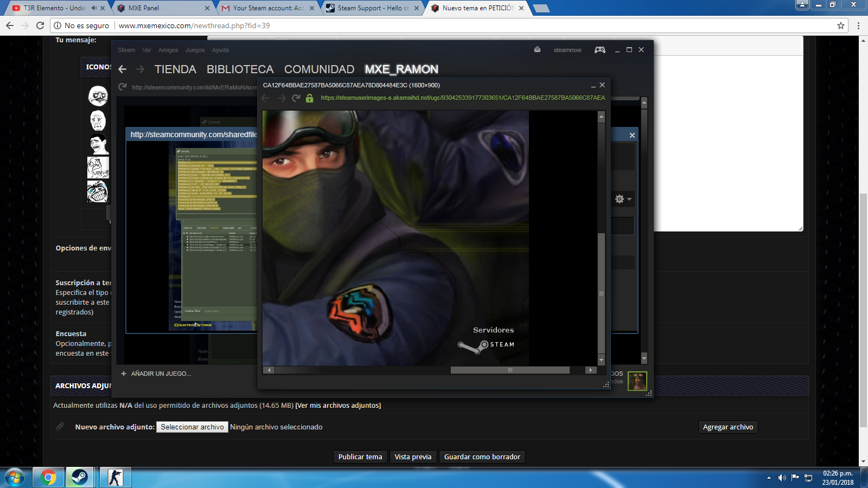Switch to Steam Support browser tab

click(373, 8)
